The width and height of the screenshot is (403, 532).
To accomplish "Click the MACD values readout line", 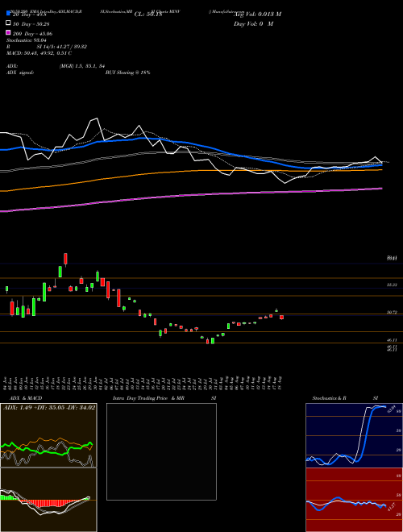I will pyautogui.click(x=39, y=53).
